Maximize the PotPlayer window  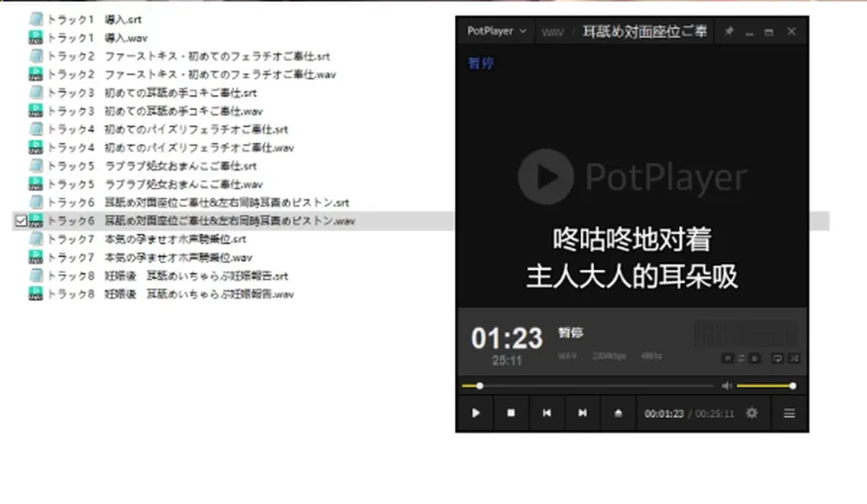[769, 33]
